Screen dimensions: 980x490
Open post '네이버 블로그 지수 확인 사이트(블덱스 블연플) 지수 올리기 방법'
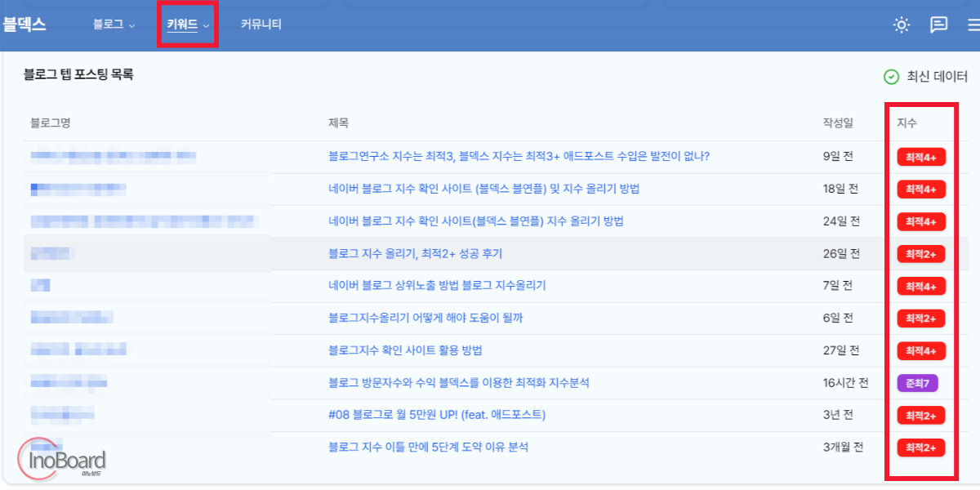[x=475, y=221]
